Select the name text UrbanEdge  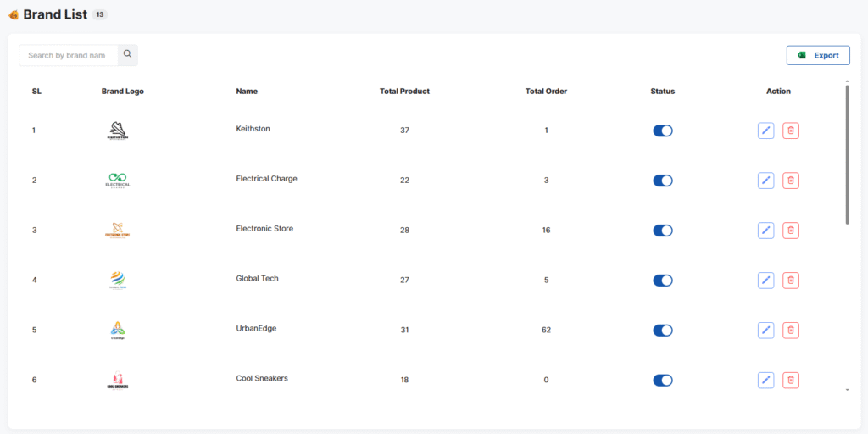[256, 328]
